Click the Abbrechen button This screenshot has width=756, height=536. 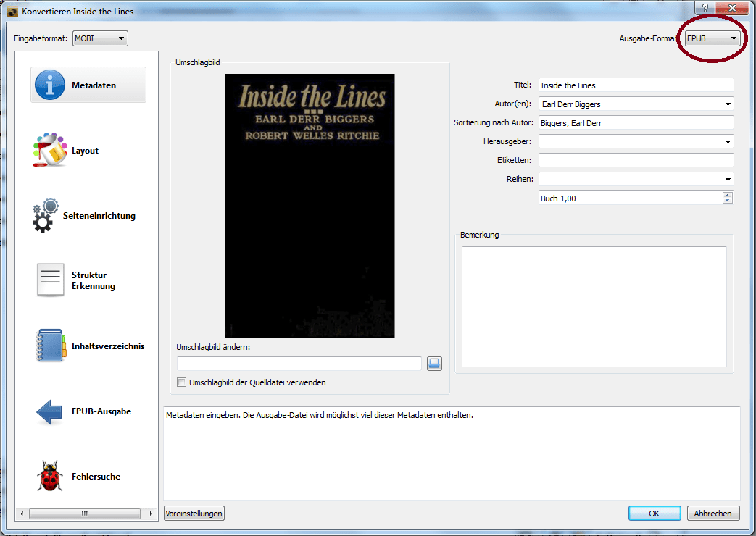click(x=713, y=514)
